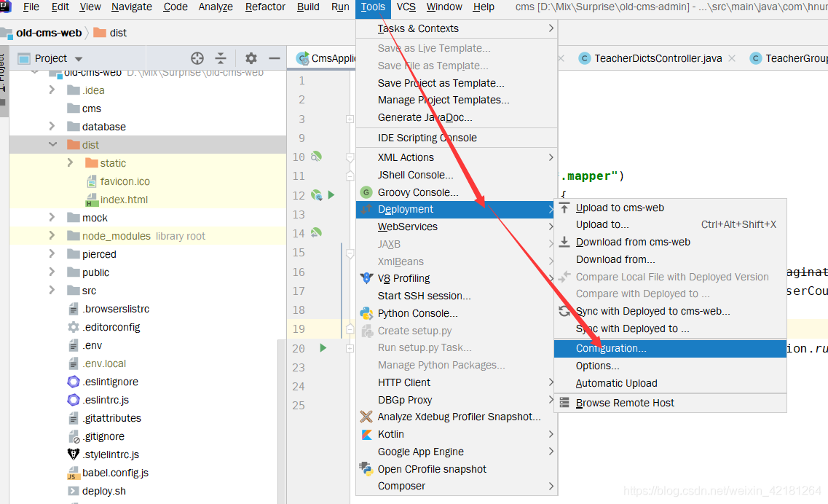The width and height of the screenshot is (828, 504).
Task: Click the fold marker on line 20
Action: click(350, 348)
